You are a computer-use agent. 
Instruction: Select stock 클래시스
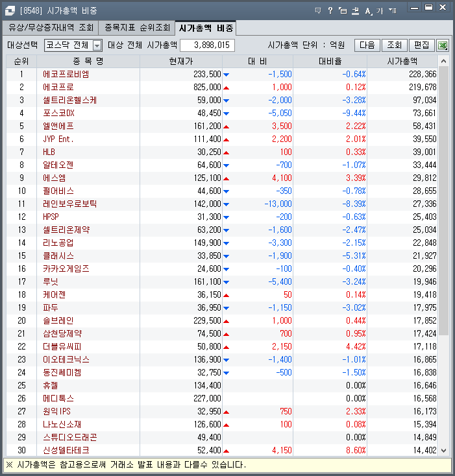[58, 256]
